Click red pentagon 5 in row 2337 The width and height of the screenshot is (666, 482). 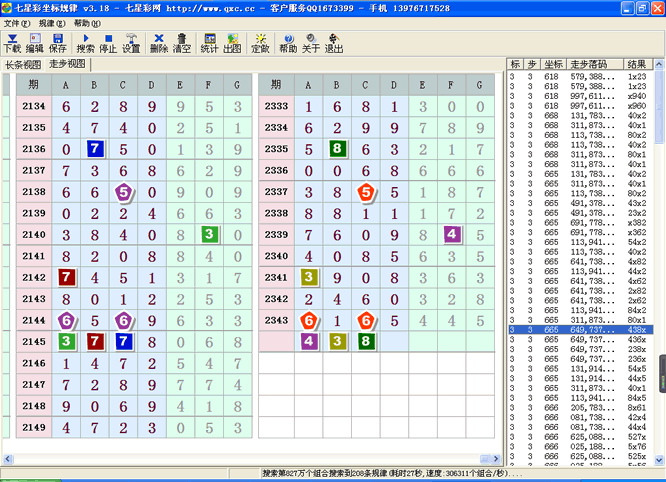tap(366, 192)
